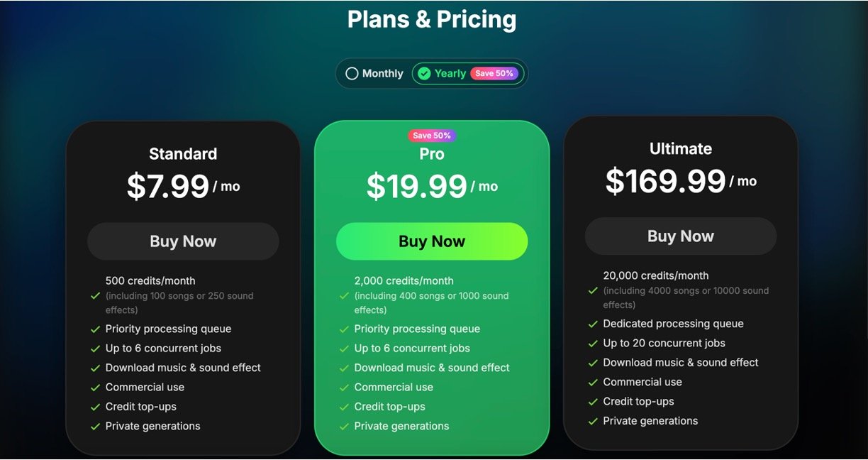Click checkmark beside Standard's Commercial use
The image size is (868, 460).
point(95,388)
